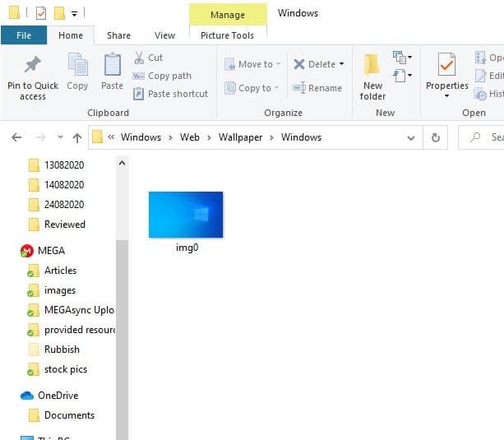The width and height of the screenshot is (504, 440).
Task: Click the Manage contextual tab header
Action: click(x=228, y=15)
